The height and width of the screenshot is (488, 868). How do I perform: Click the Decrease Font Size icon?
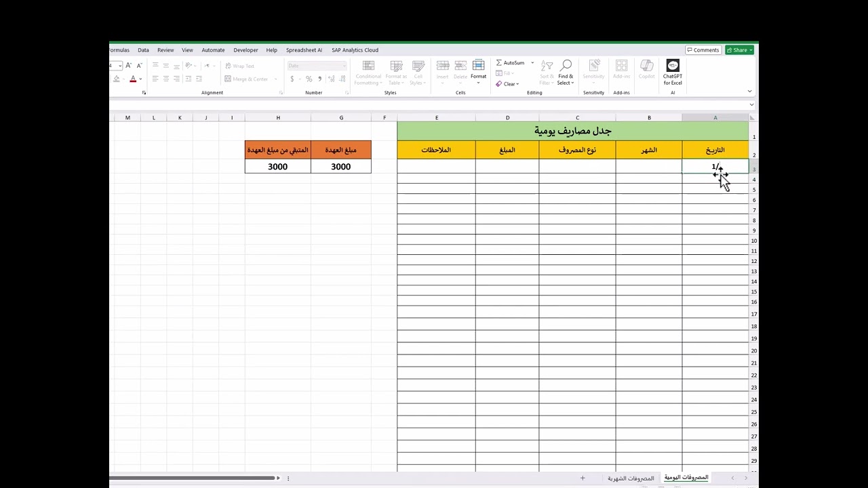pyautogui.click(x=139, y=66)
